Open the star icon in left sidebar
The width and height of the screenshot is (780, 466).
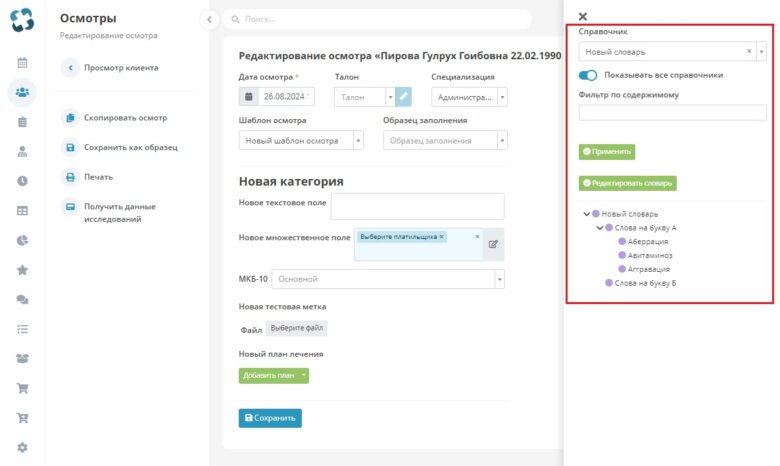pyautogui.click(x=22, y=270)
